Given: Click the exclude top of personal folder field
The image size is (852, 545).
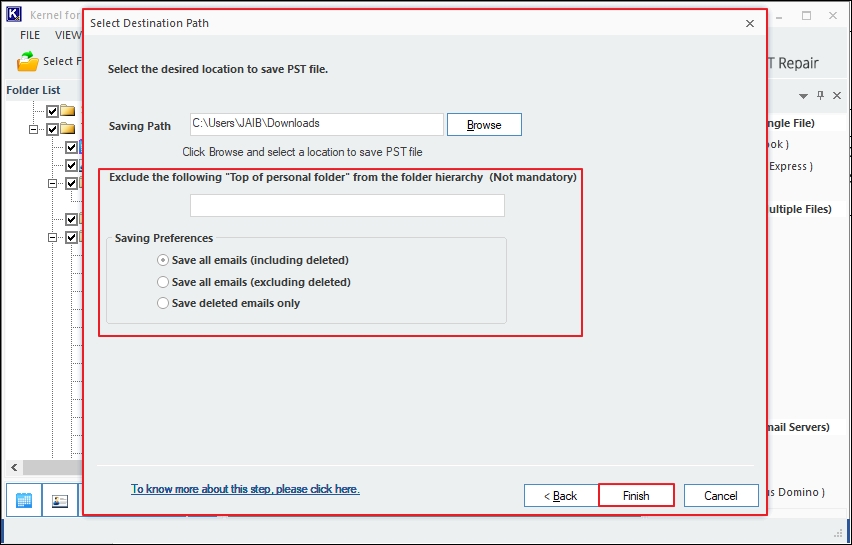Looking at the screenshot, I should [347, 205].
